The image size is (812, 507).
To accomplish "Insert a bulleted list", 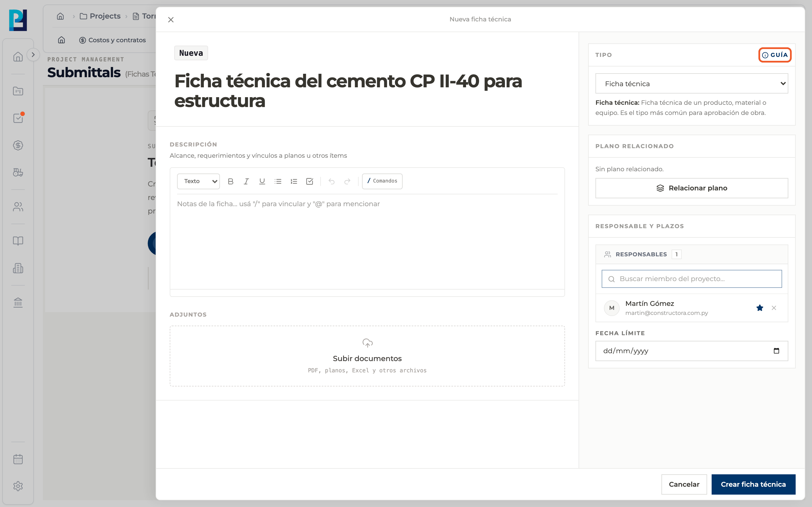I will coord(278,181).
